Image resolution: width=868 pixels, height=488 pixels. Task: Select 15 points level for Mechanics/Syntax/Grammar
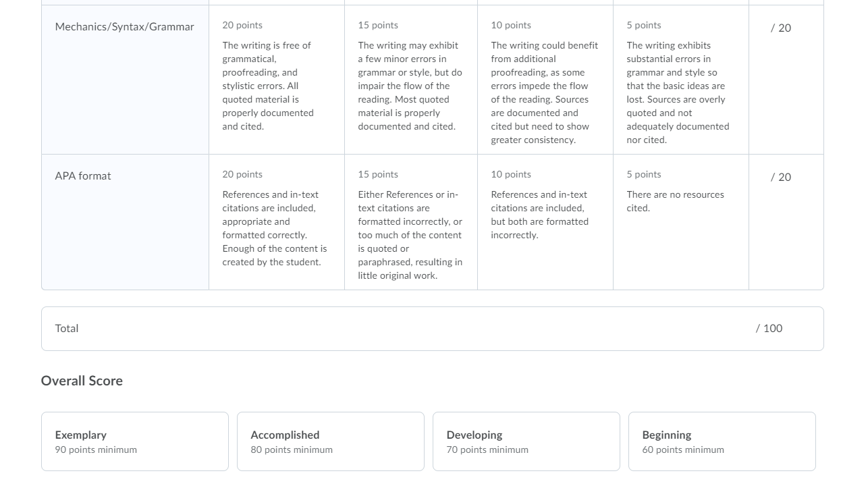(411, 80)
